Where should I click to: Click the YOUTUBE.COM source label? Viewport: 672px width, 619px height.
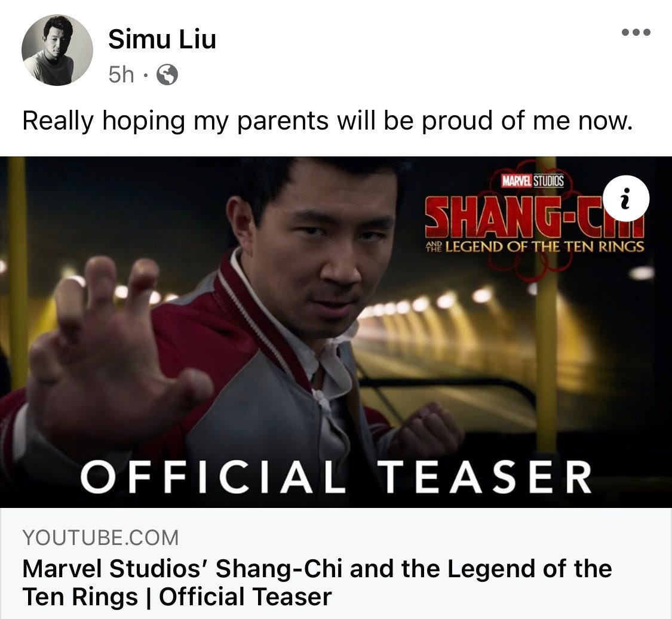(100, 537)
